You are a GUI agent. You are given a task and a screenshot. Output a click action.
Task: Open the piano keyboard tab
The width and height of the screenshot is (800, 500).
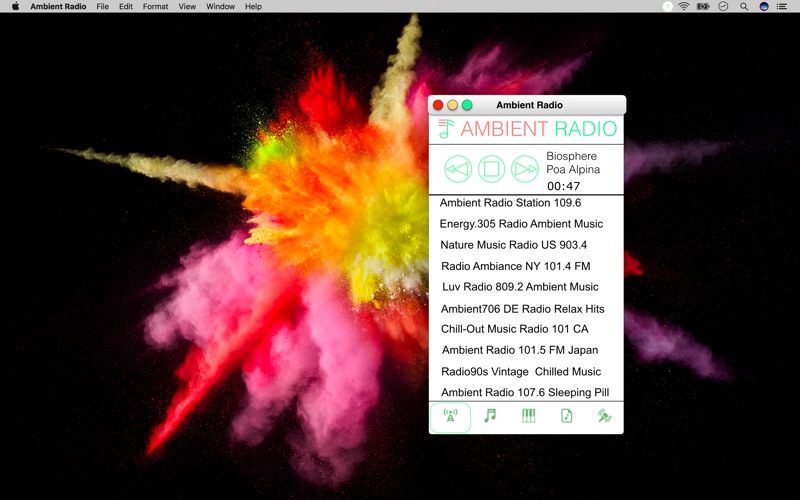click(x=529, y=416)
